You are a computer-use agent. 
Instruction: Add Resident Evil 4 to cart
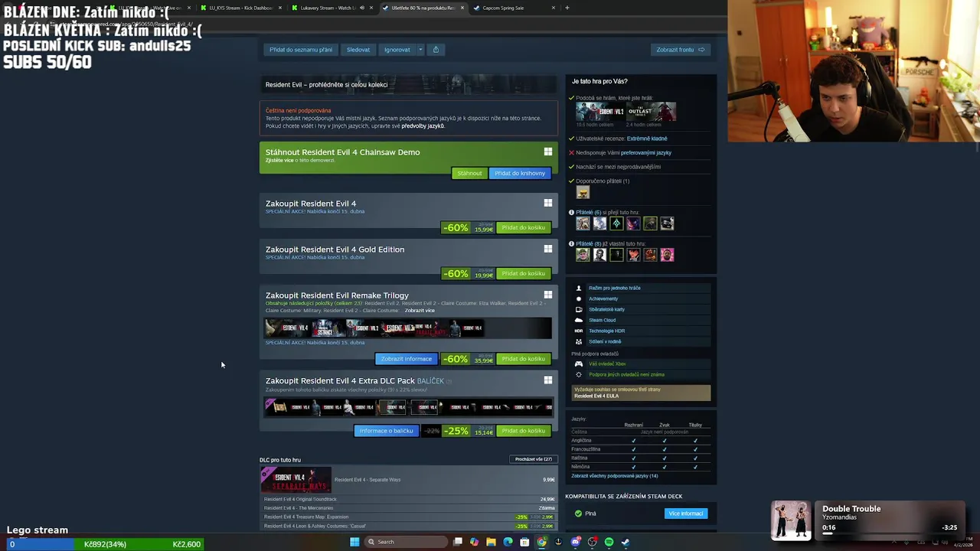tap(524, 227)
